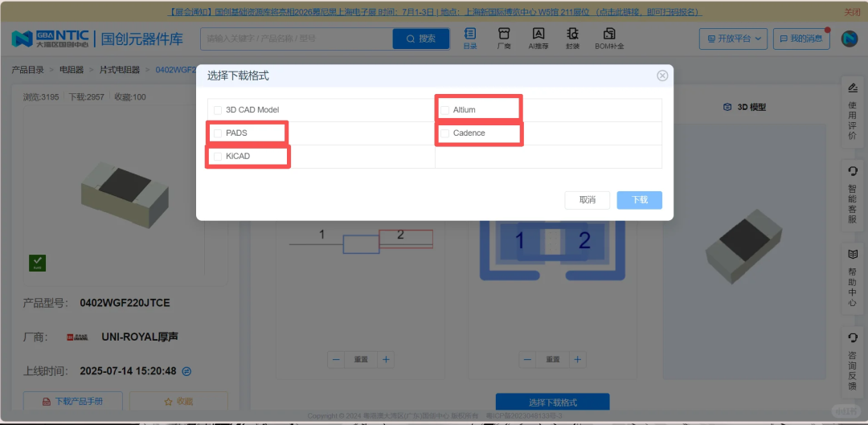This screenshot has width=868, height=425.
Task: Click 下载产品手册 button
Action: pos(73,401)
